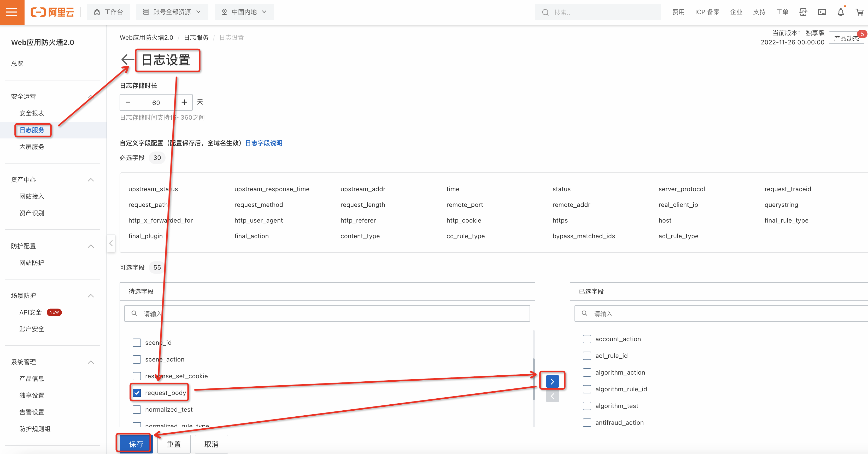The height and width of the screenshot is (454, 868).
Task: Collapse the 防护配置 section
Action: point(91,246)
